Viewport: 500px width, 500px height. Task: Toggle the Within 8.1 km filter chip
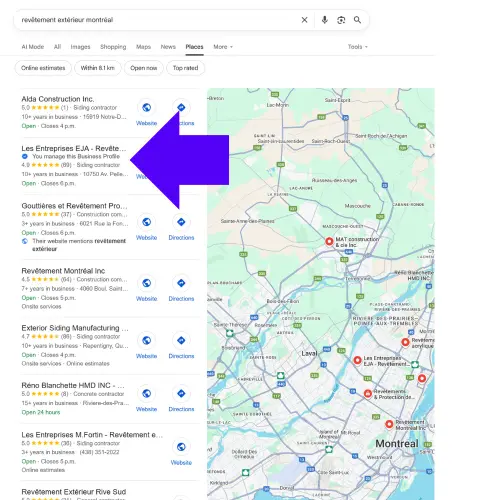click(x=98, y=68)
